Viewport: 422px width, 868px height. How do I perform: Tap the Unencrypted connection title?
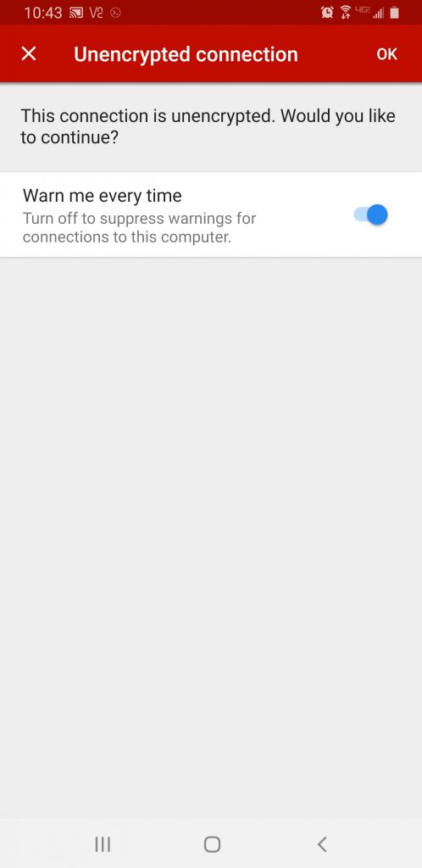pyautogui.click(x=186, y=54)
